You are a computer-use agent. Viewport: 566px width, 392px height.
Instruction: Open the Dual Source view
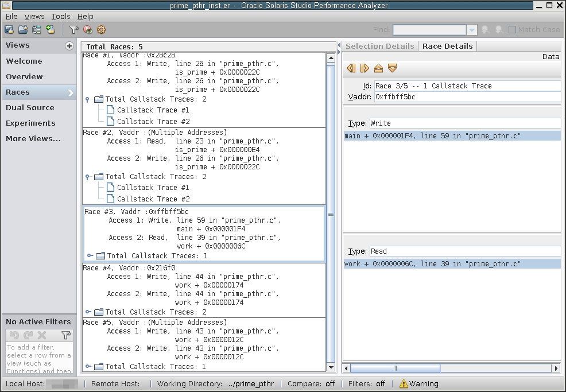(x=30, y=107)
